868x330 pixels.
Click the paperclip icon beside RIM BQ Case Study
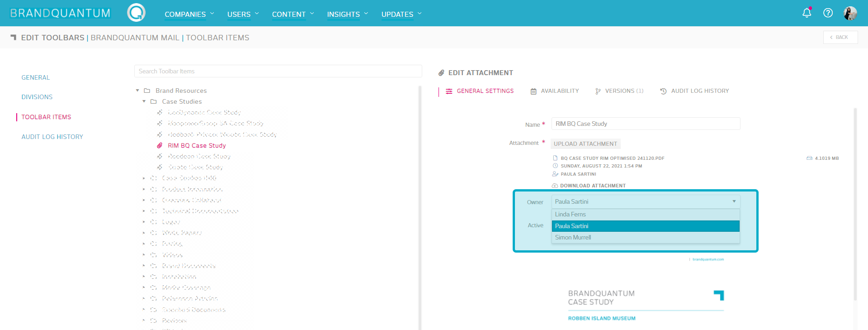click(160, 145)
